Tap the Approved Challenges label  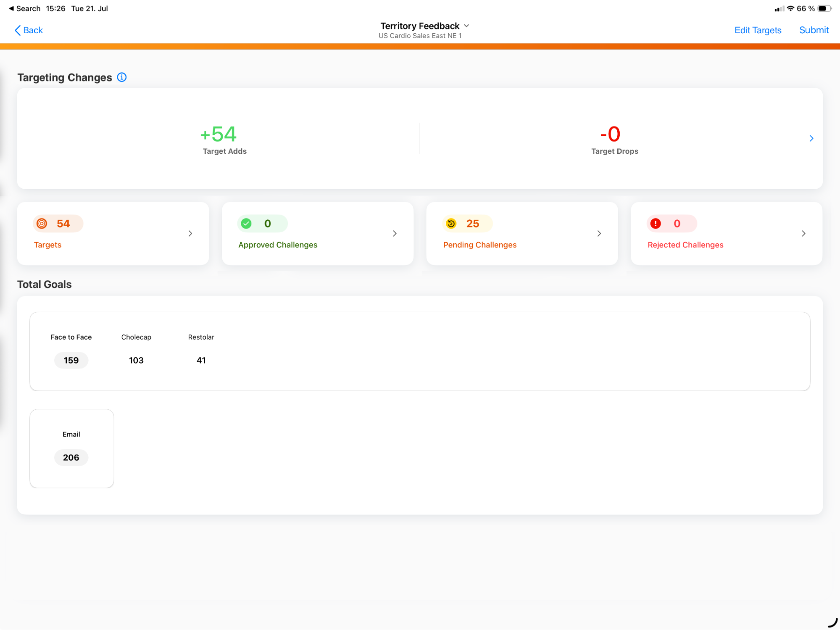[x=278, y=245]
